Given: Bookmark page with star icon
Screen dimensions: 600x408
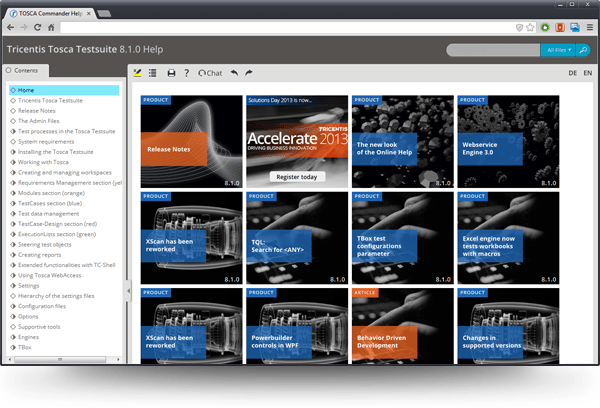Looking at the screenshot, I should [530, 27].
